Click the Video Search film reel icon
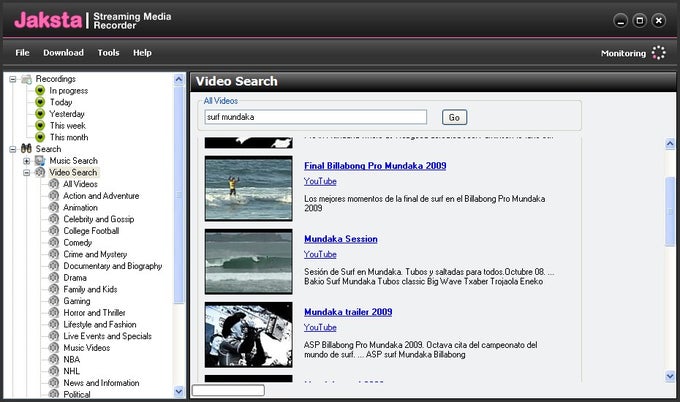The width and height of the screenshot is (680, 402). 40,173
